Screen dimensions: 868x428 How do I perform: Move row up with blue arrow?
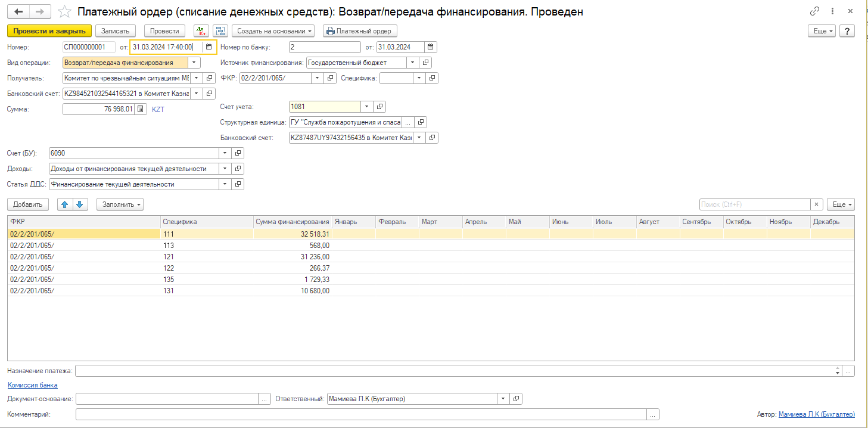tap(65, 204)
